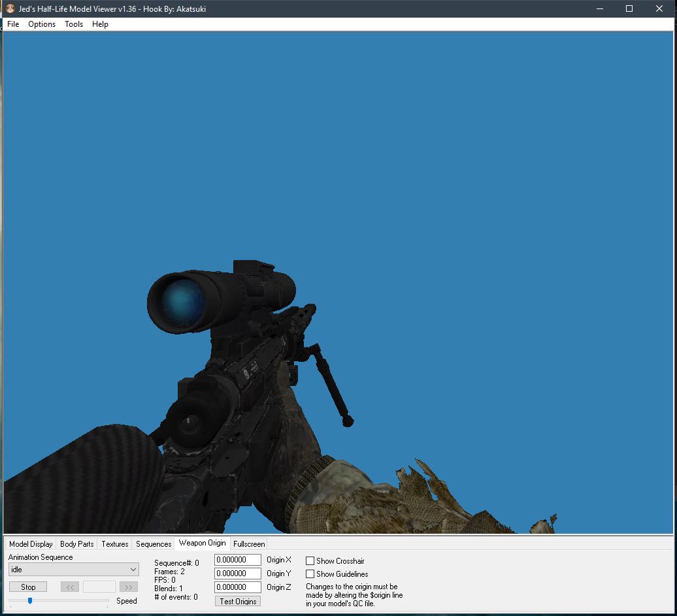Open the Tools menu

click(74, 24)
